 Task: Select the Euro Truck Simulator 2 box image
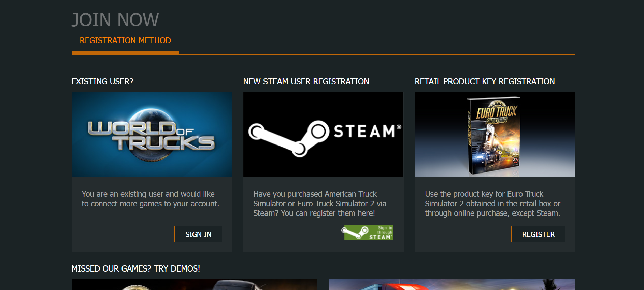495,134
